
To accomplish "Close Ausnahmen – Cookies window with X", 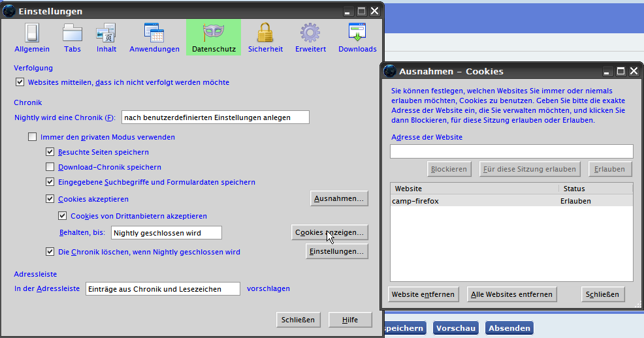I will [x=634, y=71].
